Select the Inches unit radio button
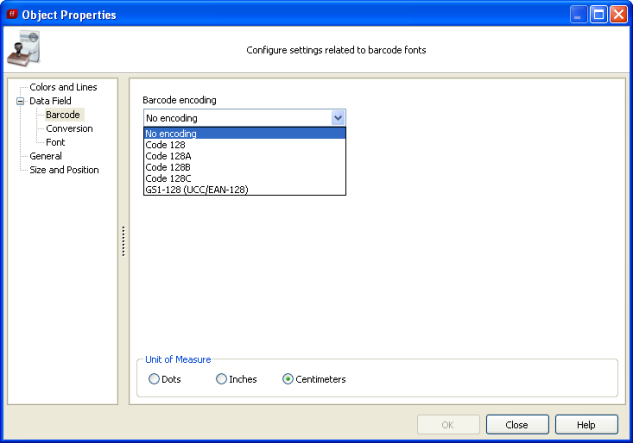 point(221,379)
